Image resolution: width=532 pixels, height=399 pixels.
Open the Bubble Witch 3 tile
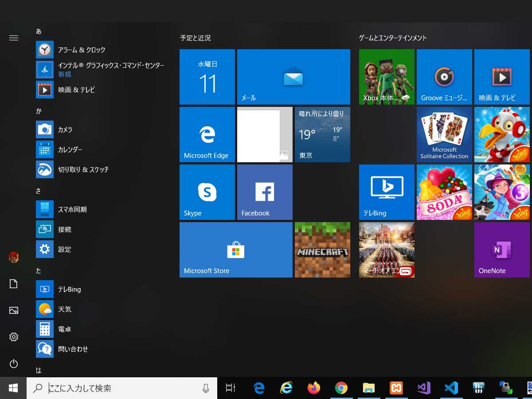(502, 192)
